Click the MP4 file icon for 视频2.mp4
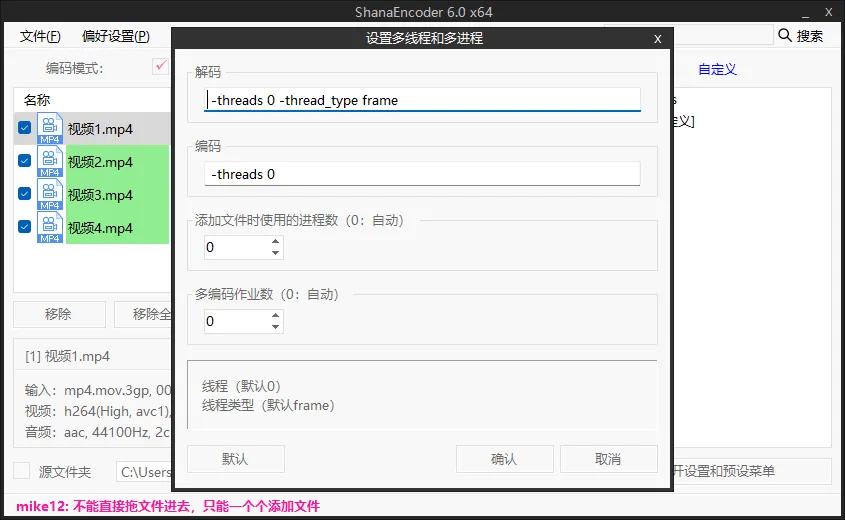This screenshot has width=845, height=520. 50,162
